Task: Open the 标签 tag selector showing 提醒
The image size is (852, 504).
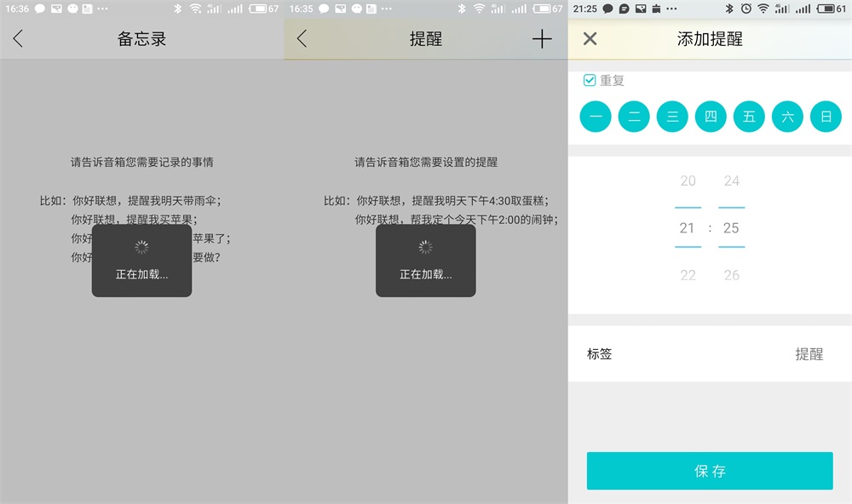Action: (x=809, y=352)
